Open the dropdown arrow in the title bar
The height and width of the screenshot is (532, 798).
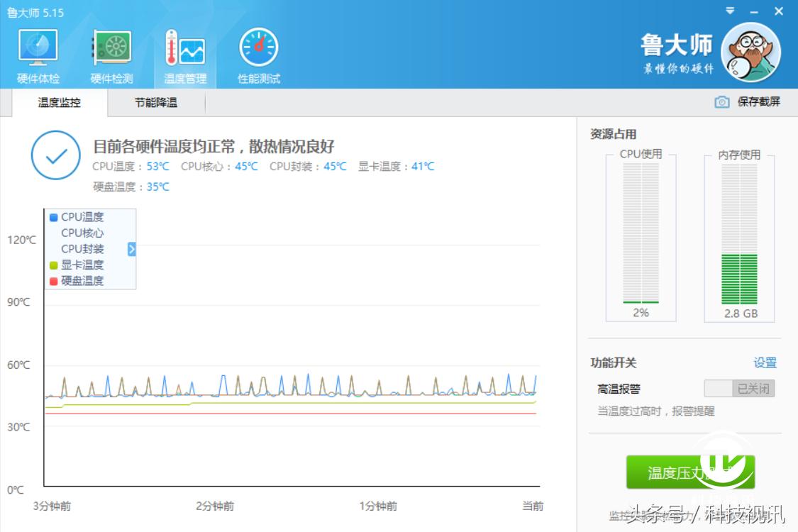pos(731,11)
